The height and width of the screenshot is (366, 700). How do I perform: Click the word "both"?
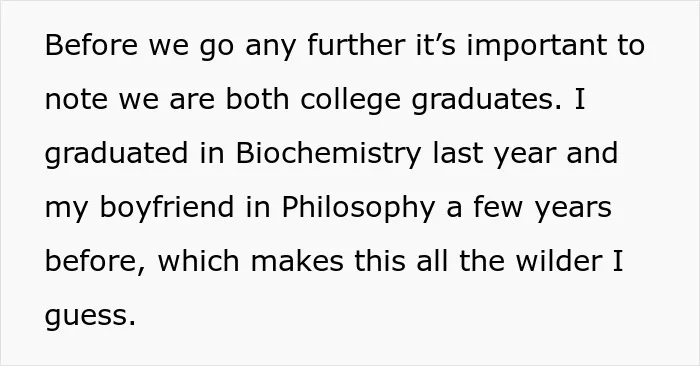point(257,99)
